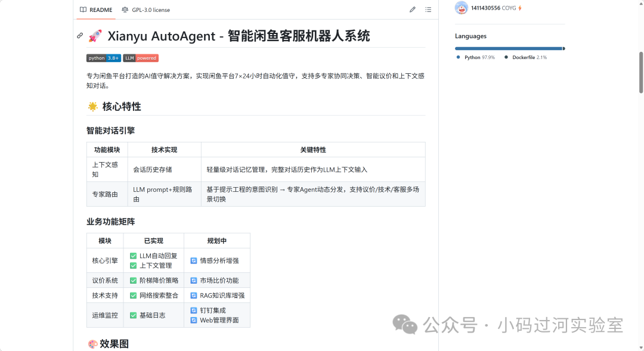Click checkmark beside 基础日志
The image size is (644, 351).
[x=133, y=315]
